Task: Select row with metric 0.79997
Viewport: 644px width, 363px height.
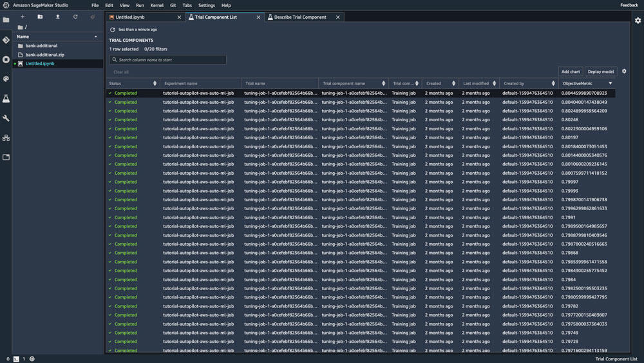Action: click(x=361, y=182)
